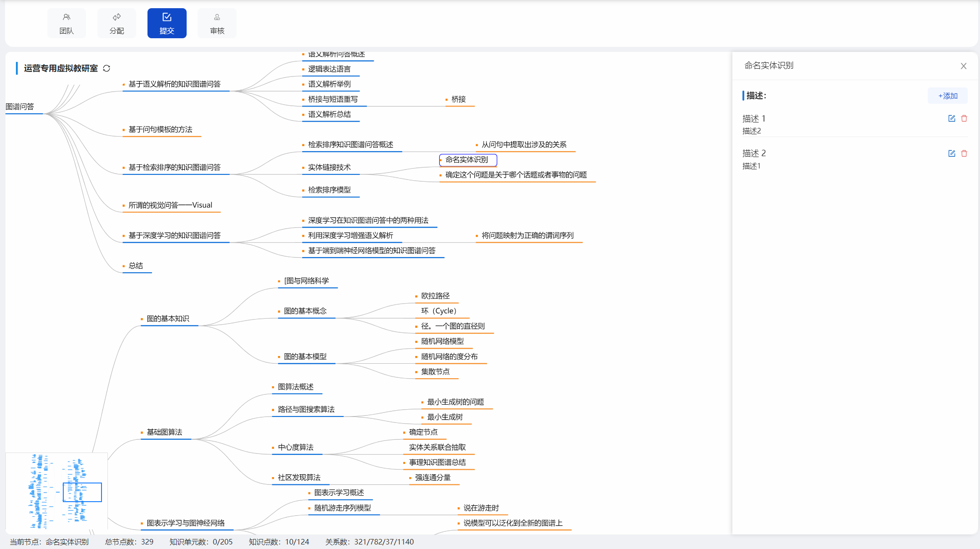Select node [图与网络科学
The width and height of the screenshot is (980, 549).
click(x=306, y=281)
